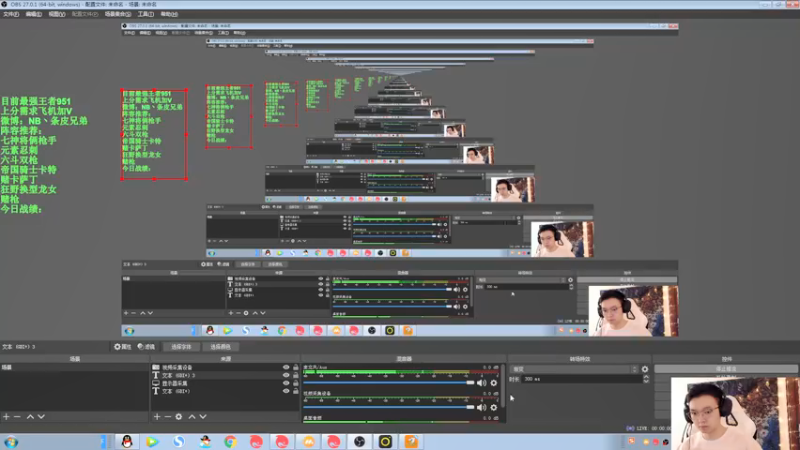Open transition properties gear beside 渐变 dropdown

pyautogui.click(x=645, y=369)
